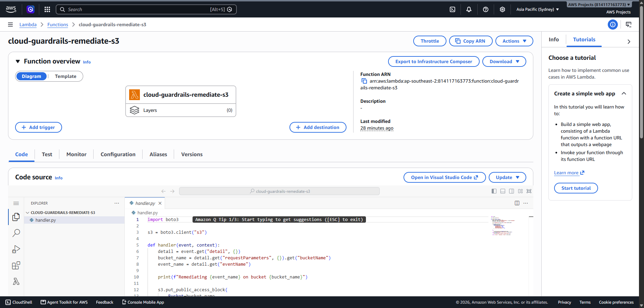Open the Search view in the editor
Viewport: 644px width, 308px height.
16,233
